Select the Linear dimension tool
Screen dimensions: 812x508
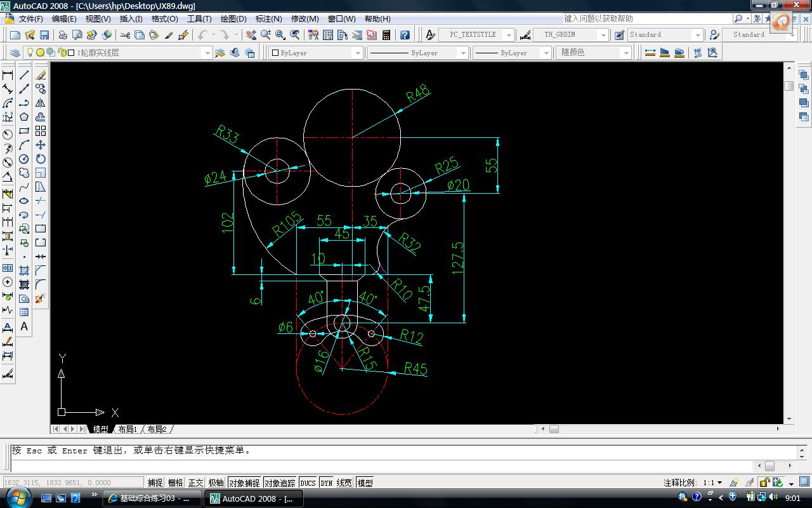pyautogui.click(x=8, y=76)
